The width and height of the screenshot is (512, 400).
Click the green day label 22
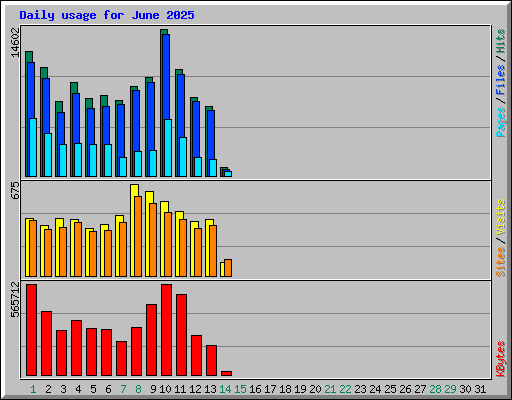(345, 389)
